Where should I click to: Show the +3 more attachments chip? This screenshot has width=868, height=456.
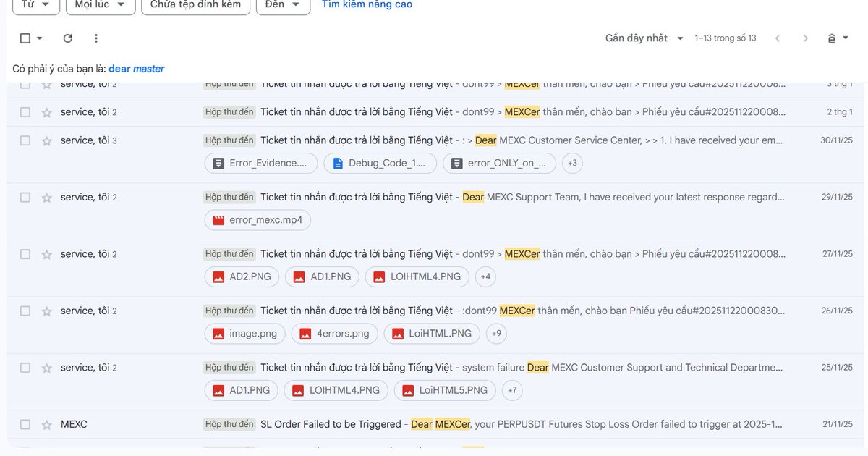point(572,163)
